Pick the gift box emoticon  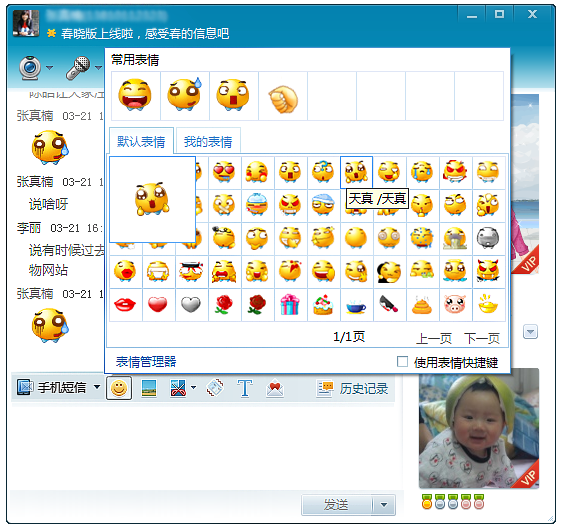click(290, 305)
